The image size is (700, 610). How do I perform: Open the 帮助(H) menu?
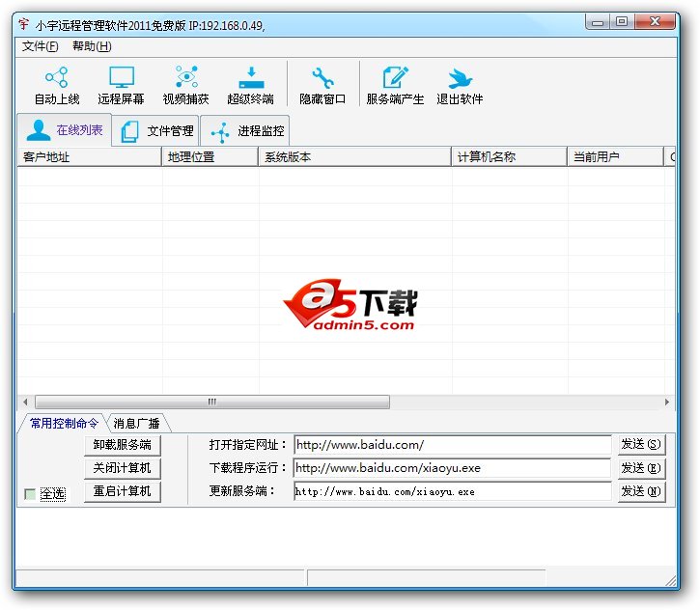tap(92, 46)
